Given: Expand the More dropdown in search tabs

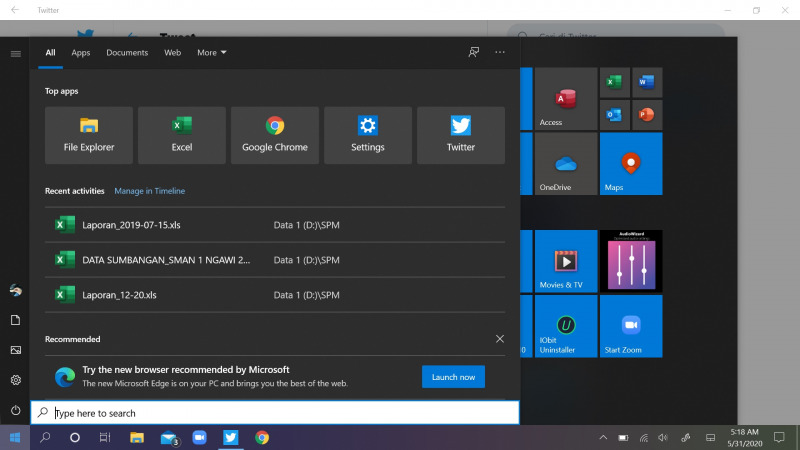Looking at the screenshot, I should click(212, 53).
